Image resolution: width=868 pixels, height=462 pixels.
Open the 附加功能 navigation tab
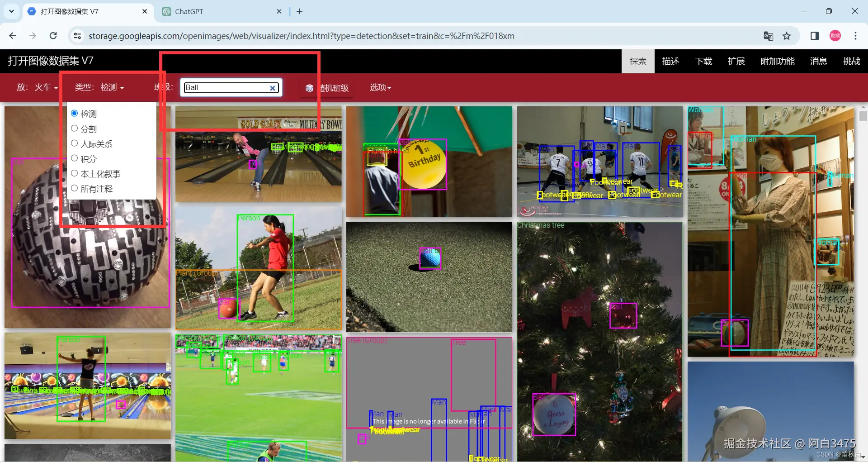(777, 61)
